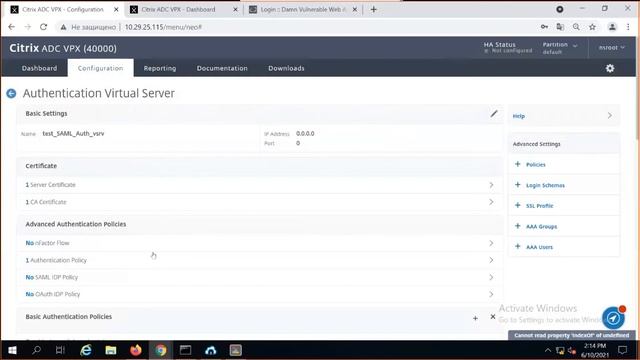
Task: Click the SSL Profile link
Action: point(540,206)
